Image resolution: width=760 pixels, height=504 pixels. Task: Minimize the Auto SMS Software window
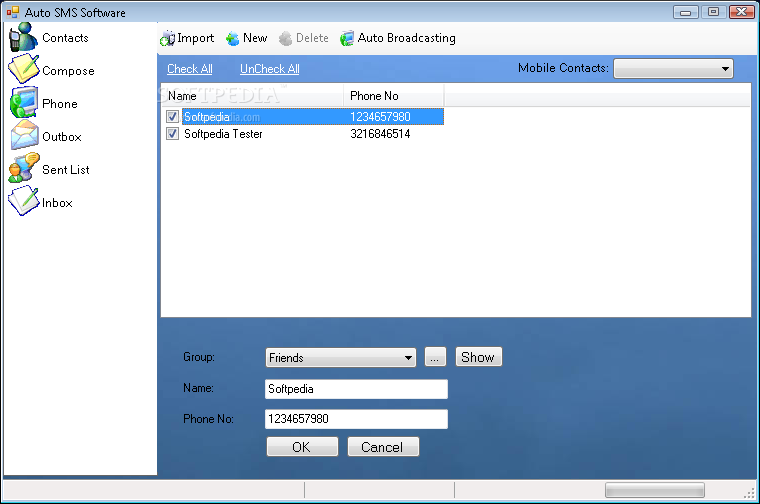[685, 12]
